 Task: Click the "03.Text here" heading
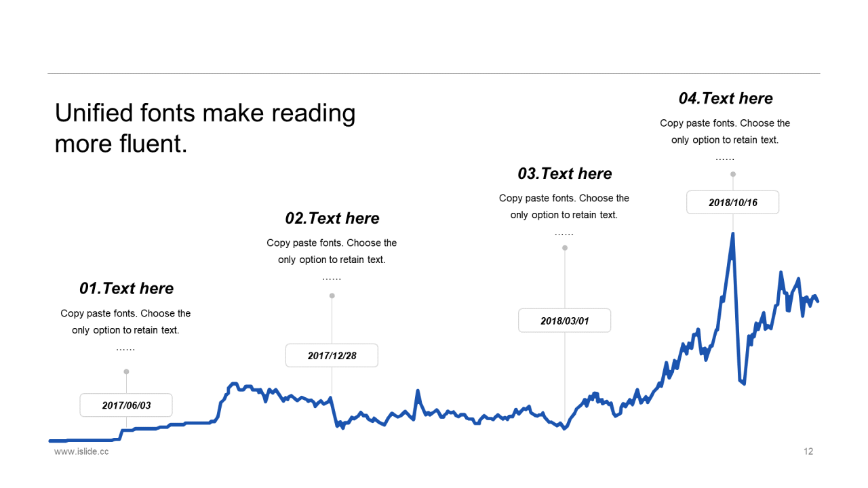pos(564,174)
